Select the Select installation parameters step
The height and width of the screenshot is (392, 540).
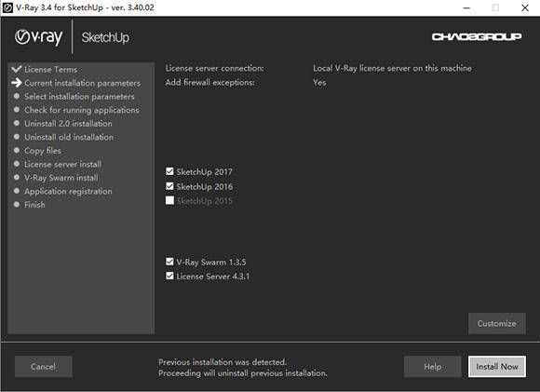79,97
